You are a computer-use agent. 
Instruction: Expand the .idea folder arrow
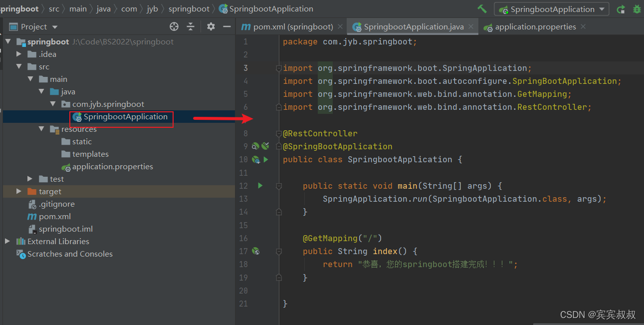(19, 54)
